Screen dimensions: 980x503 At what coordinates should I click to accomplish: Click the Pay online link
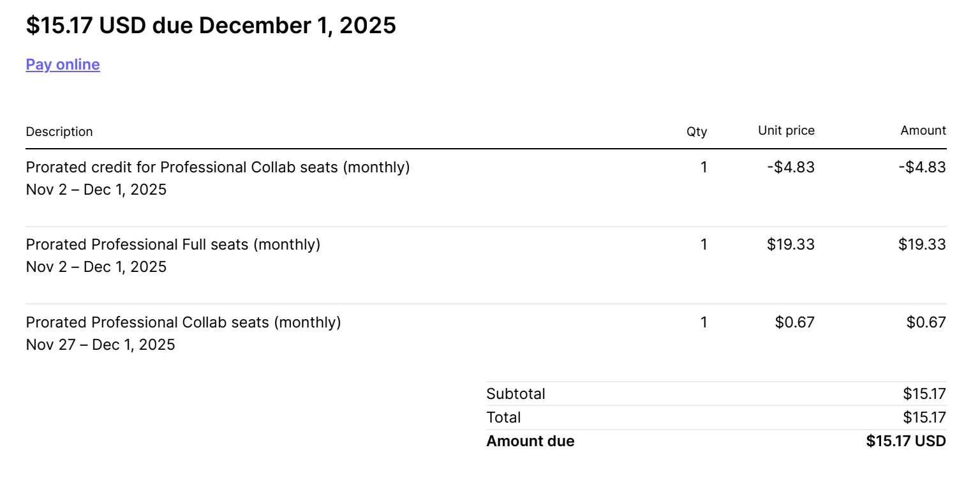[x=63, y=64]
